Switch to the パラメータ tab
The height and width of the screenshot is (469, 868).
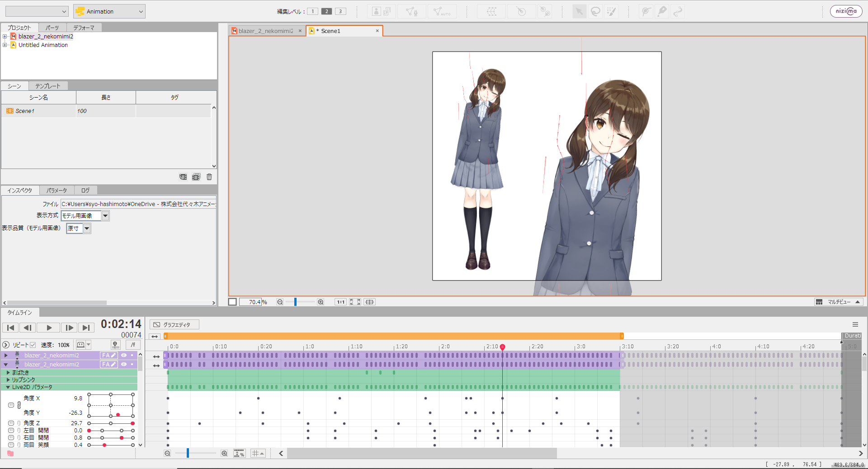57,190
